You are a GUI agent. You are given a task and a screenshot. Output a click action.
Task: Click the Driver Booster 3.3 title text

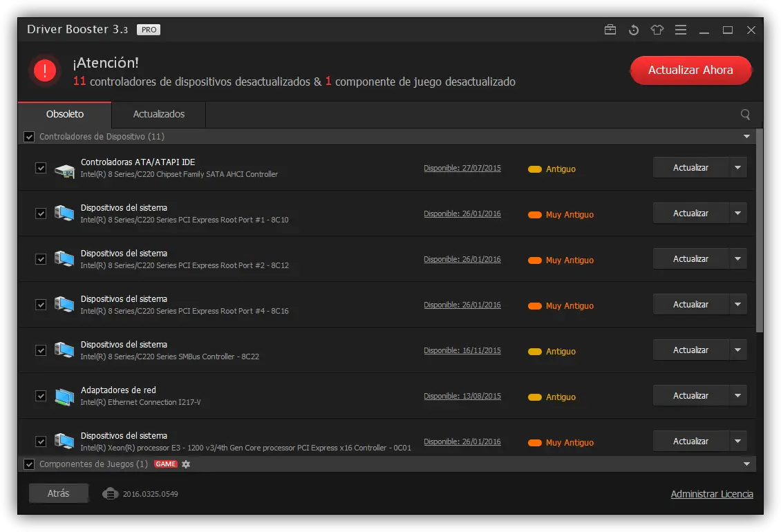click(77, 30)
